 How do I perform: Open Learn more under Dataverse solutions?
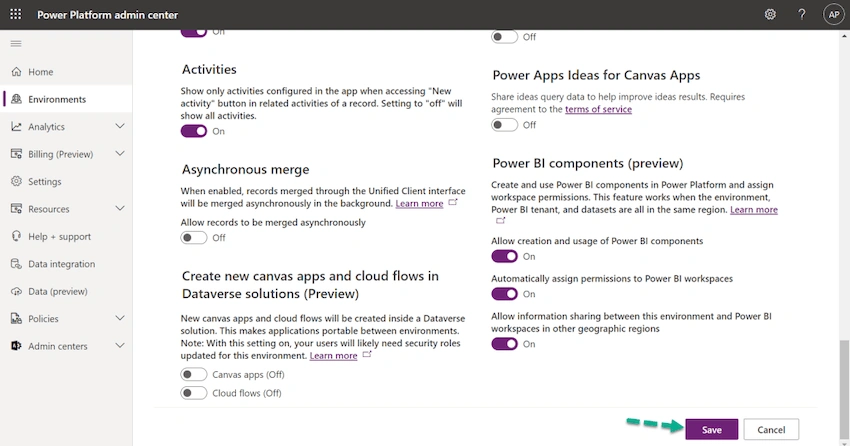[x=333, y=356]
